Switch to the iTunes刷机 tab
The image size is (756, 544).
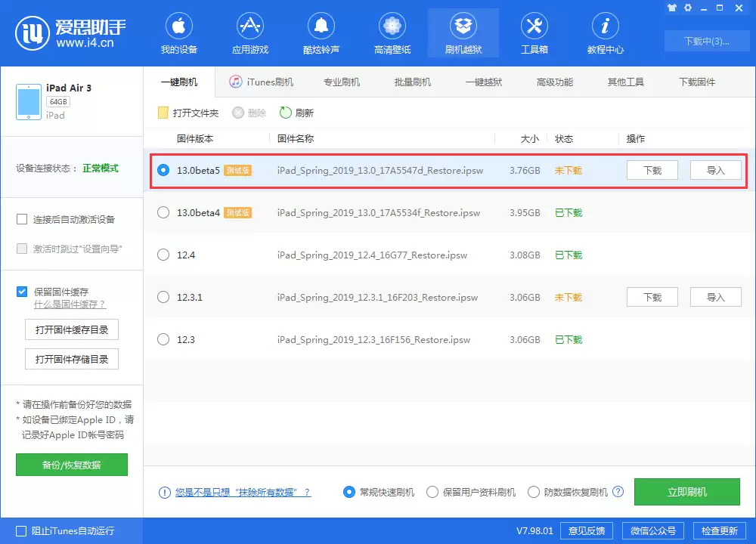[x=262, y=82]
